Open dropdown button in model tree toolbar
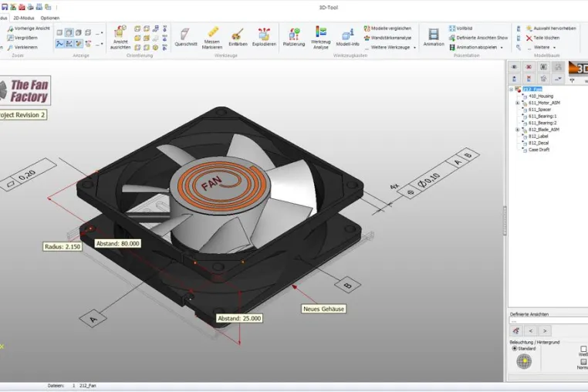 pyautogui.click(x=558, y=79)
